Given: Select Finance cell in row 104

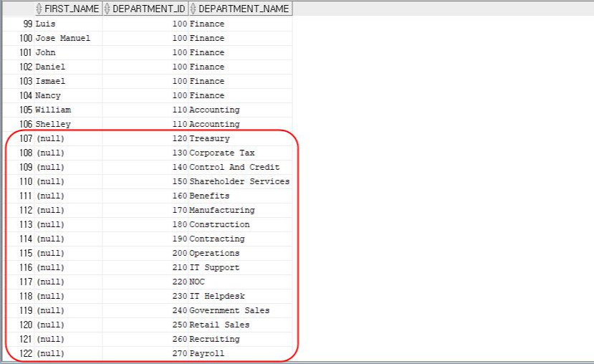Looking at the screenshot, I should (240, 96).
